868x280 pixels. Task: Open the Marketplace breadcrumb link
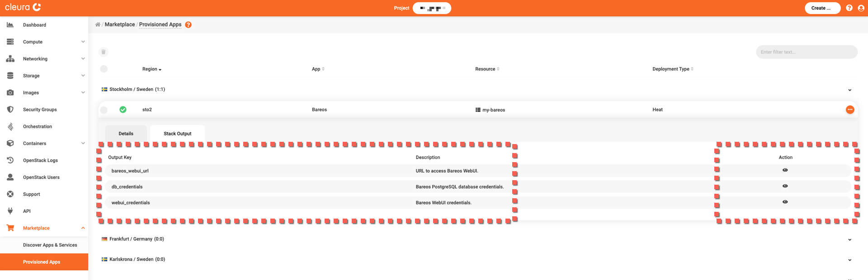[120, 25]
